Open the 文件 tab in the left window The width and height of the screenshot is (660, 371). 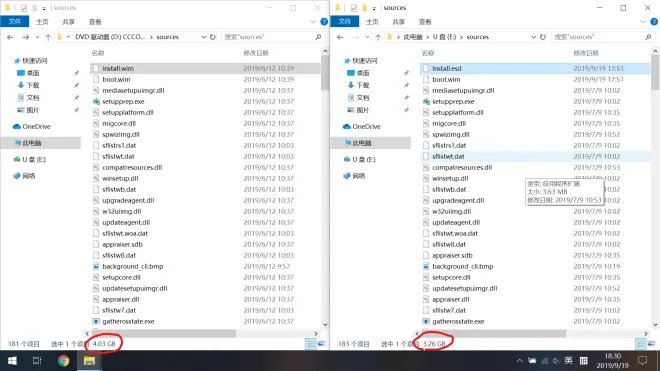[x=15, y=21]
